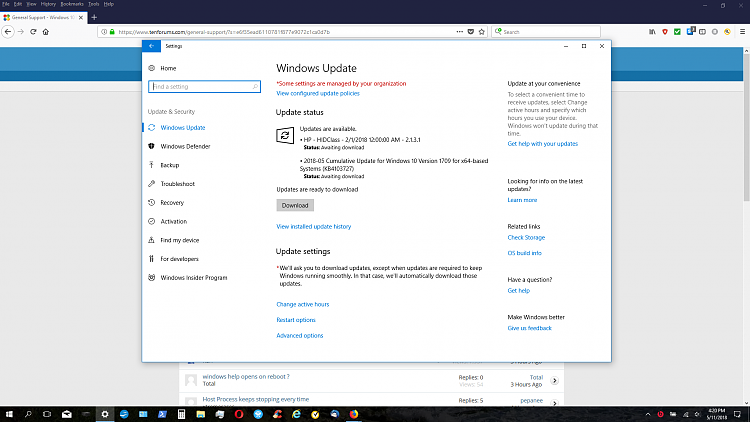Image resolution: width=750 pixels, height=422 pixels.
Task: Open Opera browser from taskbar
Action: tap(239, 414)
